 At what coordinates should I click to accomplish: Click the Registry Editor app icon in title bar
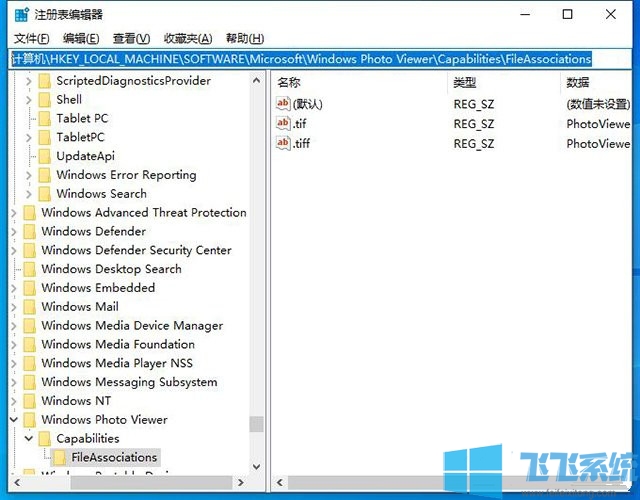click(x=22, y=15)
